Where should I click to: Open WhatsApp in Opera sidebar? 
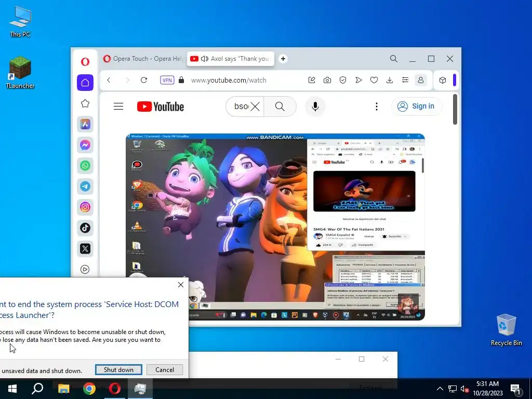tap(85, 166)
